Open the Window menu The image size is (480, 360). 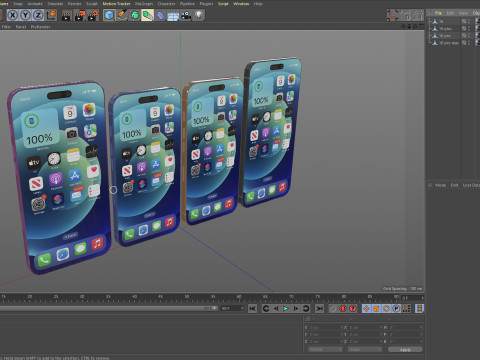(x=241, y=4)
